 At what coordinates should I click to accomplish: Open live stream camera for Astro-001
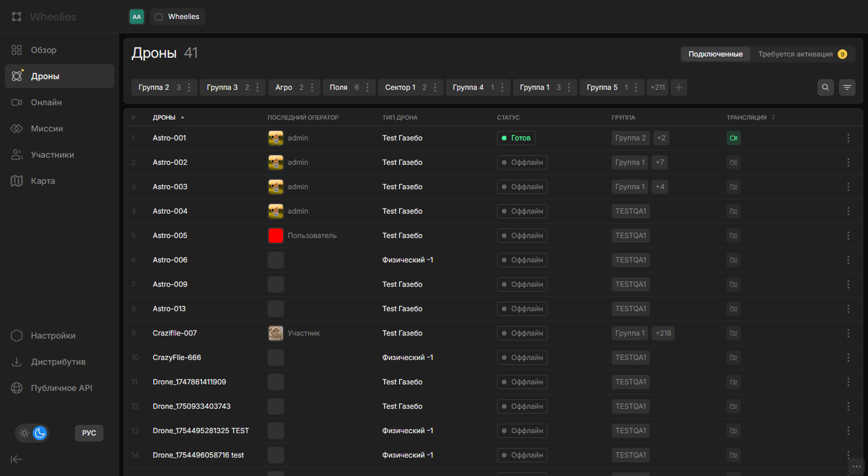(734, 138)
